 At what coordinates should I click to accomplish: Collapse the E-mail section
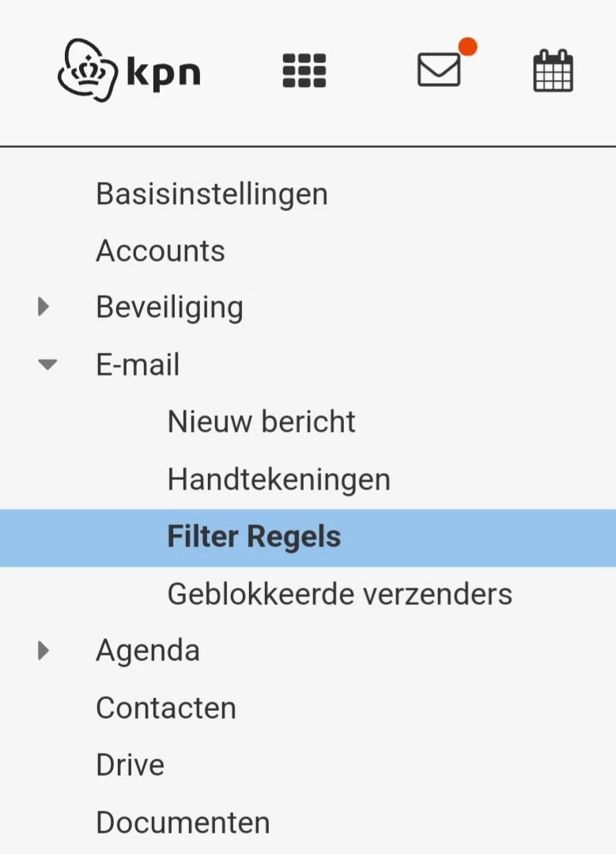click(x=47, y=365)
